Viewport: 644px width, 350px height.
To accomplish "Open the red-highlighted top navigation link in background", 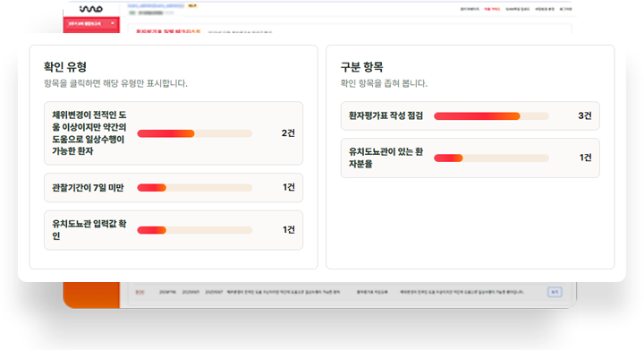I will pos(492,9).
